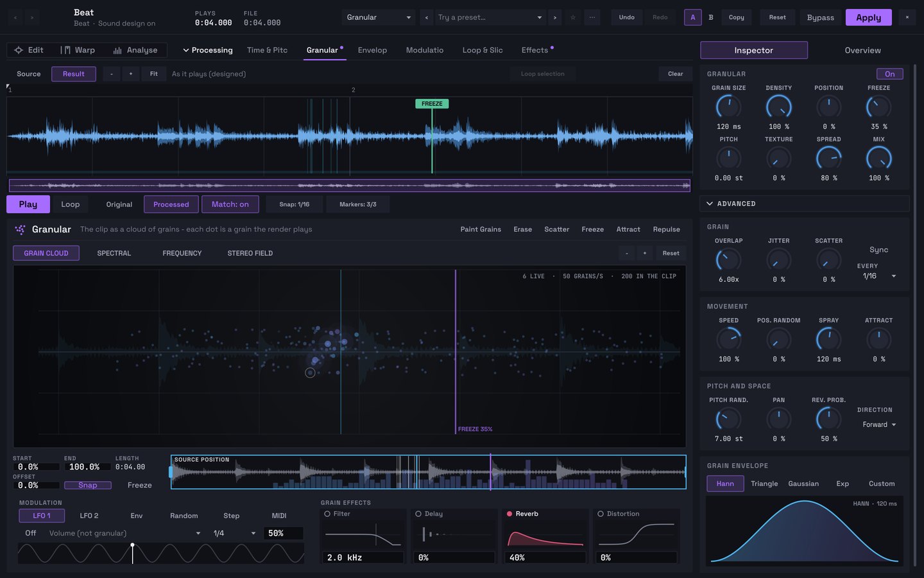Image resolution: width=924 pixels, height=578 pixels.
Task: Switch to the Overview panel tab
Action: point(862,50)
